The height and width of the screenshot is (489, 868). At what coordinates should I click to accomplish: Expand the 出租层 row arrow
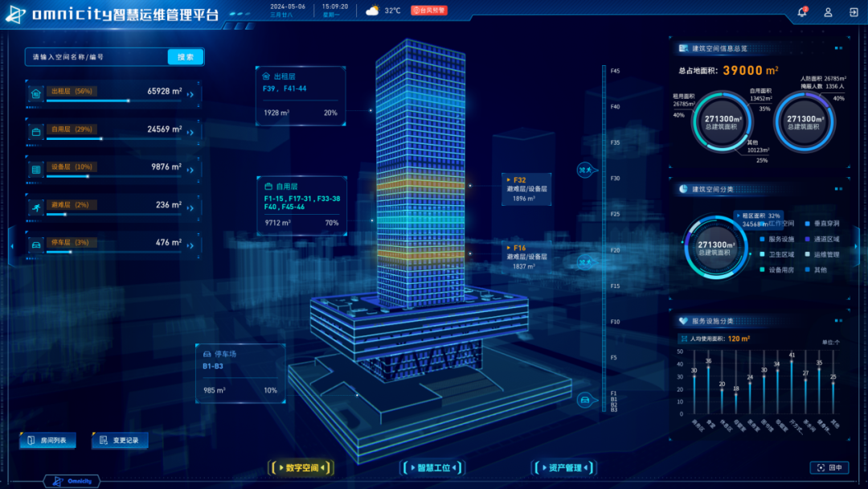tap(190, 94)
